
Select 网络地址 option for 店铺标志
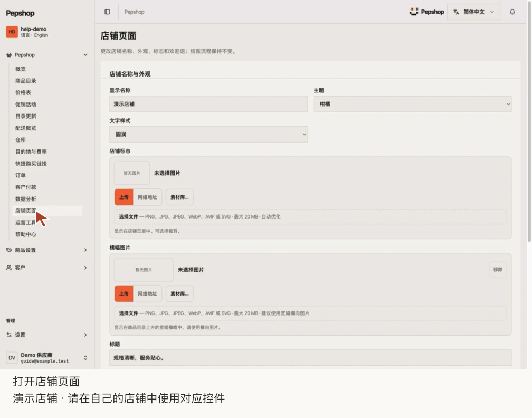[147, 197]
